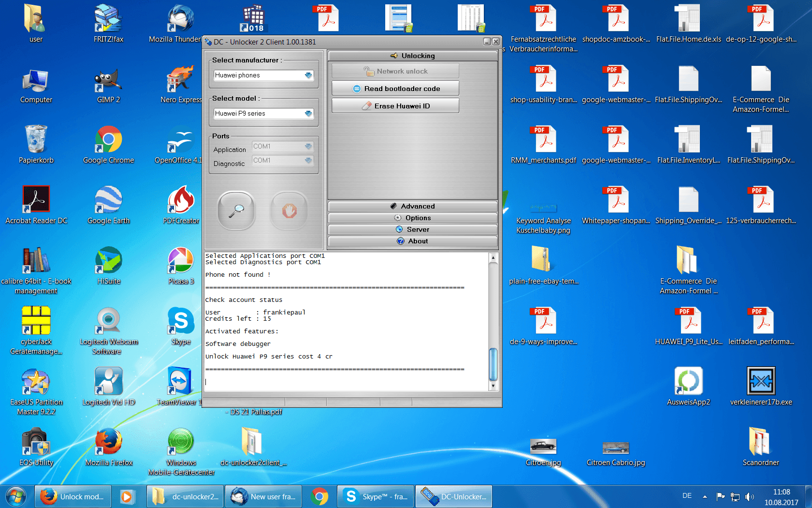Click the media player taskbar icon
This screenshot has width=812, height=508.
coord(127,497)
